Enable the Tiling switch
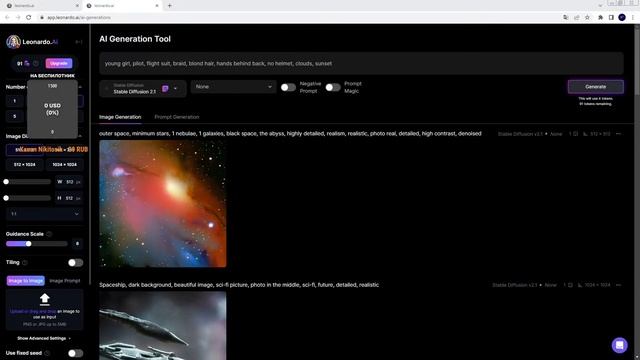 coord(76,263)
